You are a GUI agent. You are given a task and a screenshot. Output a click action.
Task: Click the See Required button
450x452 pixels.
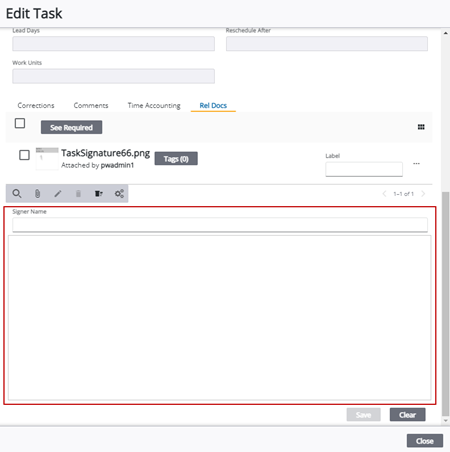71,127
